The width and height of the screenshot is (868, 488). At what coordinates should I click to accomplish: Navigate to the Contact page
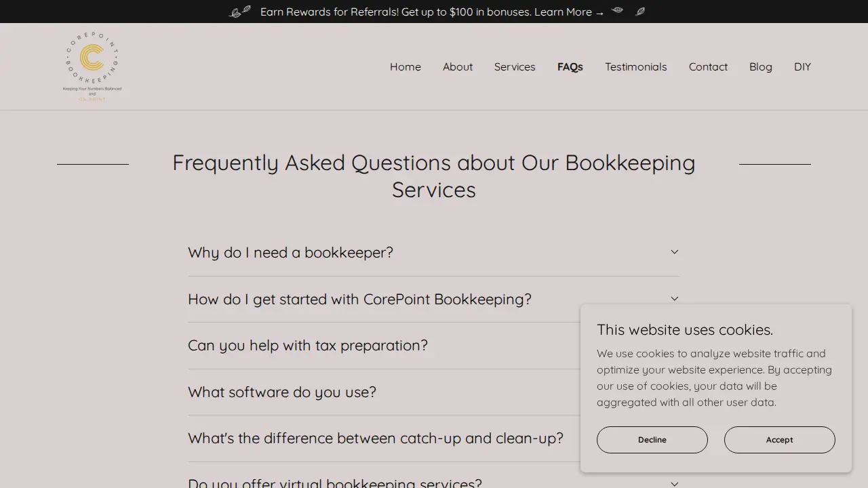click(x=708, y=66)
